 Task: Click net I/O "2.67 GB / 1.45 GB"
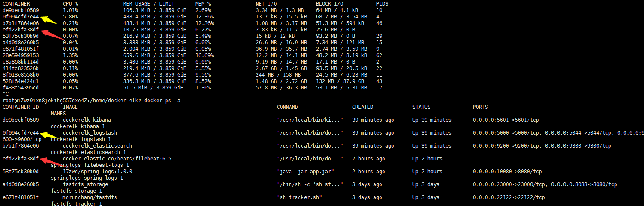(281, 68)
